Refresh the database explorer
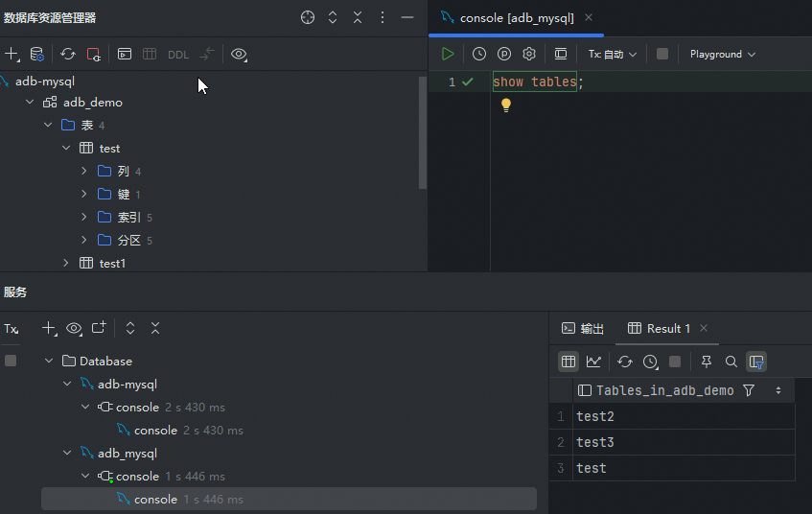The height and width of the screenshot is (514, 812). 68,54
